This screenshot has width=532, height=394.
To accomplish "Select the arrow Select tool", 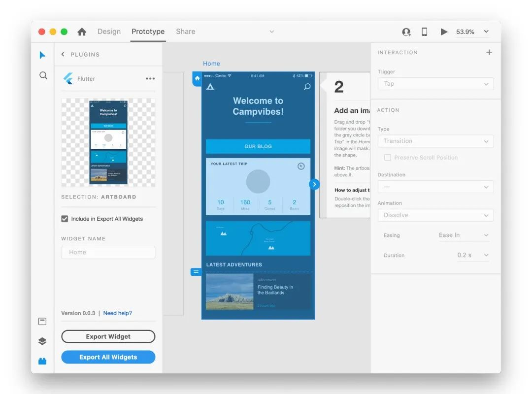I will point(42,55).
